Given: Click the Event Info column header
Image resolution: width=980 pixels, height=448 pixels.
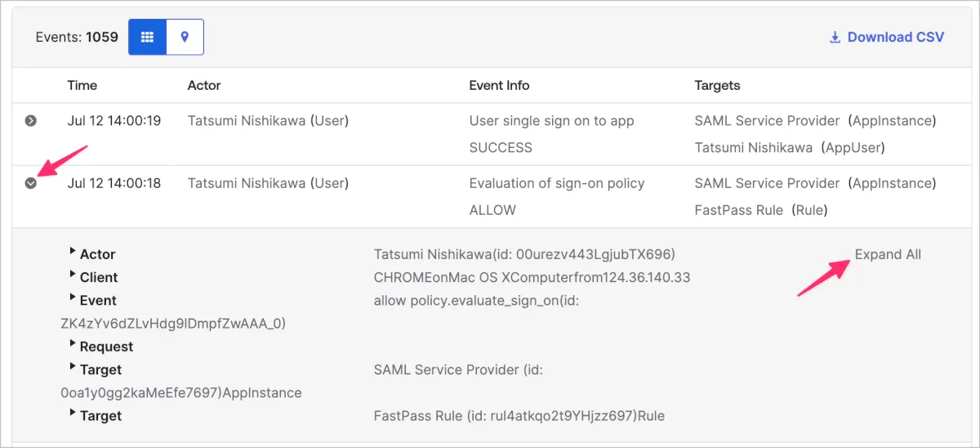Looking at the screenshot, I should coord(499,85).
